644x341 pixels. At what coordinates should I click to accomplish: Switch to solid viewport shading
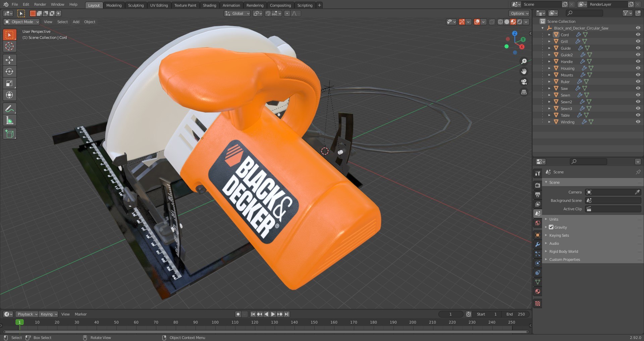coord(507,22)
